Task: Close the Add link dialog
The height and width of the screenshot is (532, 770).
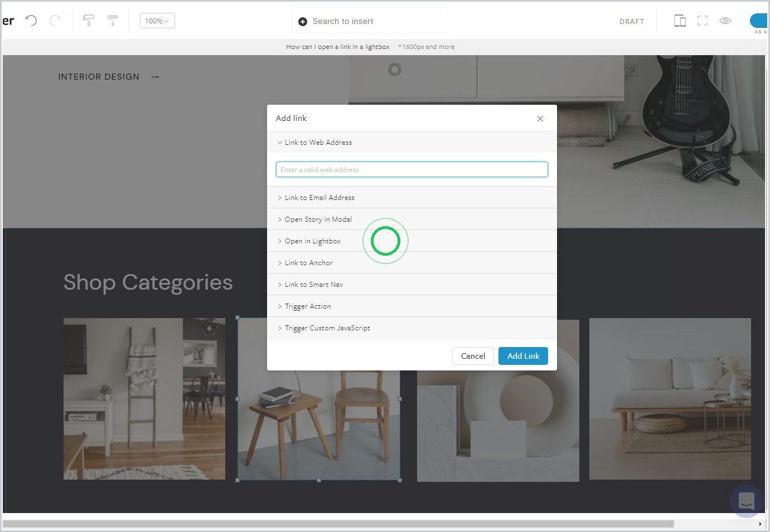Action: tap(540, 119)
